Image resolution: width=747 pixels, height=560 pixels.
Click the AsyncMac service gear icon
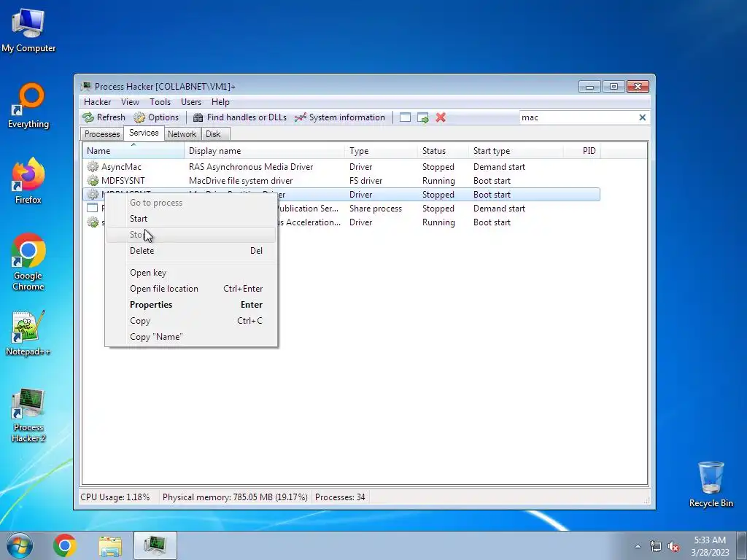tap(93, 167)
